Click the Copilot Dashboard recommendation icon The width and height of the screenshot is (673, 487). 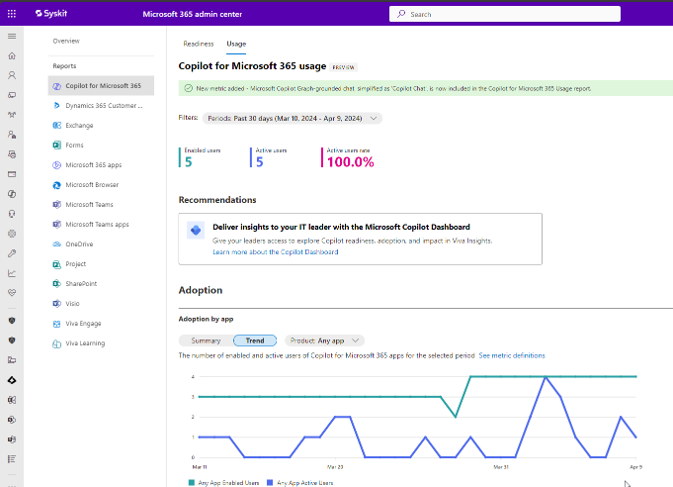(x=196, y=230)
